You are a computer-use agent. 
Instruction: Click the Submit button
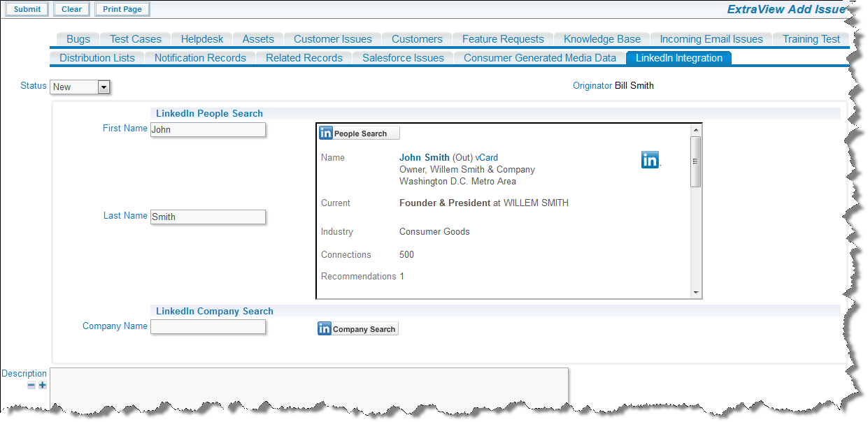(x=27, y=9)
